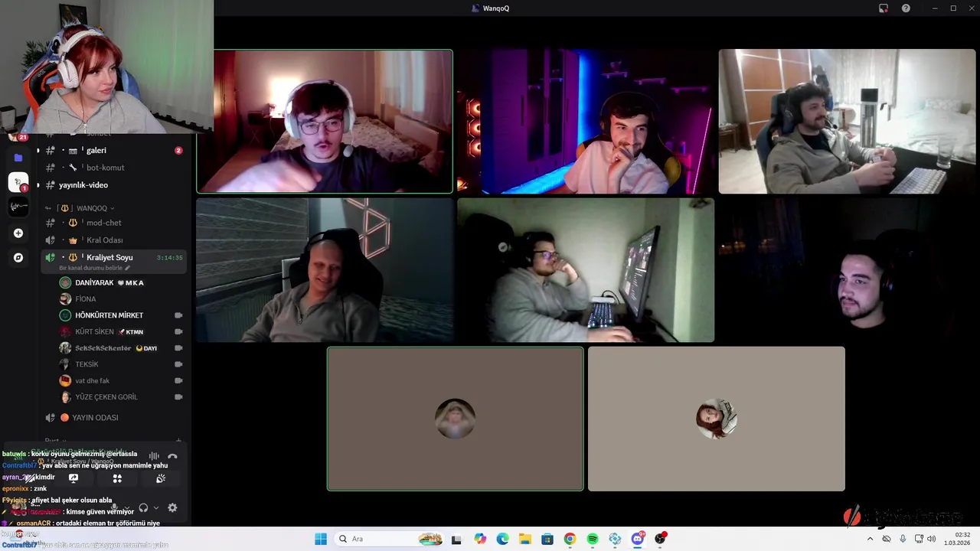Screen dimensions: 980x551
Task: Toggle noise suppression in voice panel
Action: pyautogui.click(x=154, y=456)
